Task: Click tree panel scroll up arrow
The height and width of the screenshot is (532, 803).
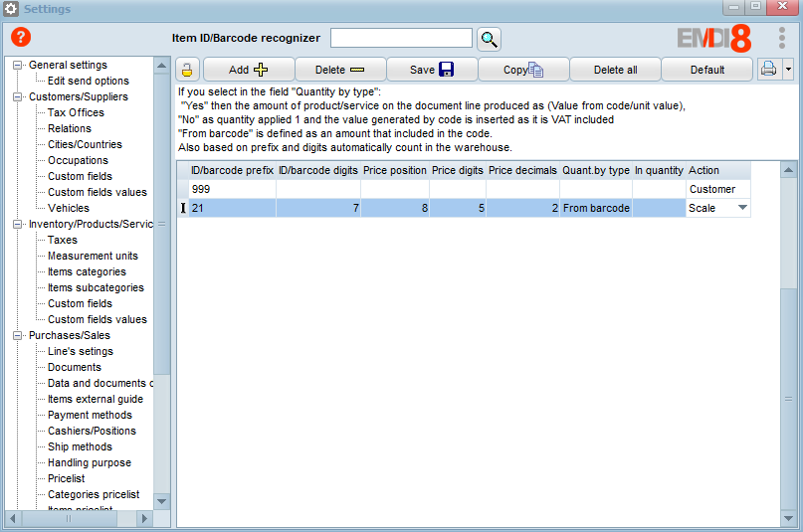Action: 162,66
